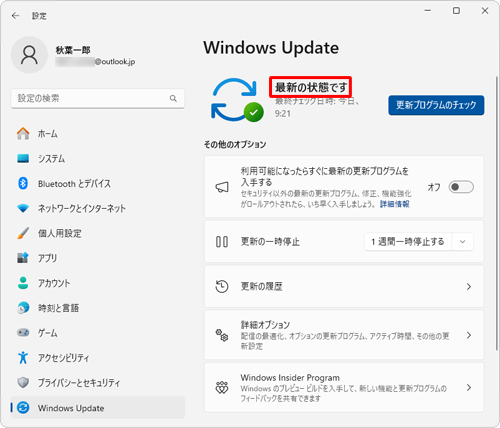The height and width of the screenshot is (428, 500).
Task: Click the 詳細オプション row label
Action: click(265, 325)
